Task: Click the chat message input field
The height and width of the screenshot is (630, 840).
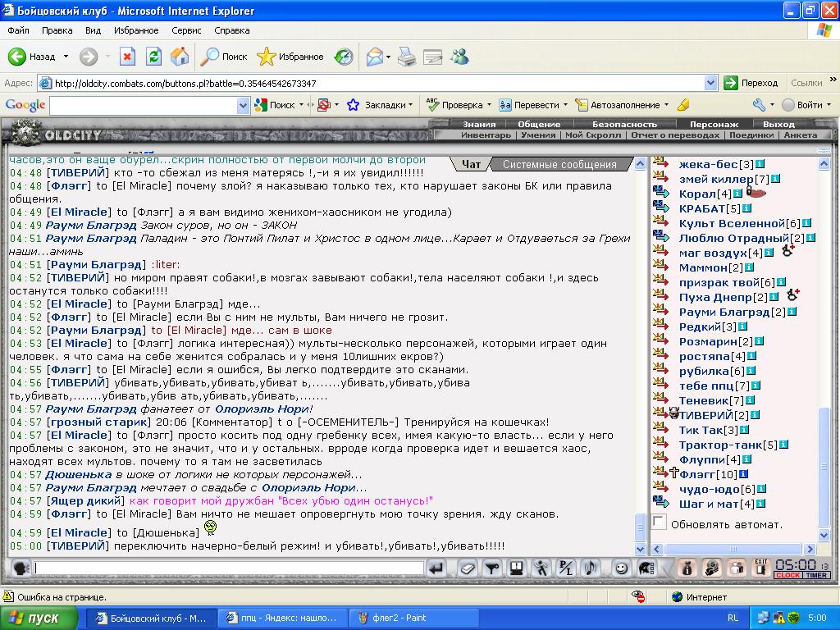Action: pos(229,568)
